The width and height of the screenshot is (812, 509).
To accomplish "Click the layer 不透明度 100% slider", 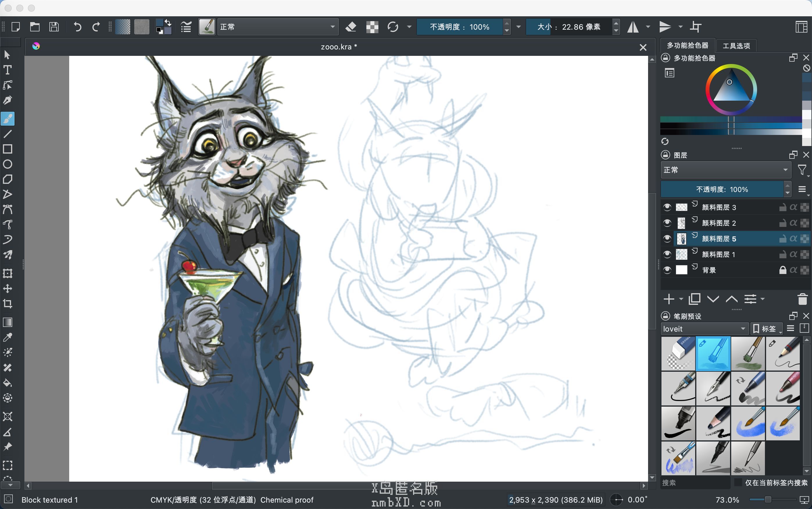I will click(722, 190).
